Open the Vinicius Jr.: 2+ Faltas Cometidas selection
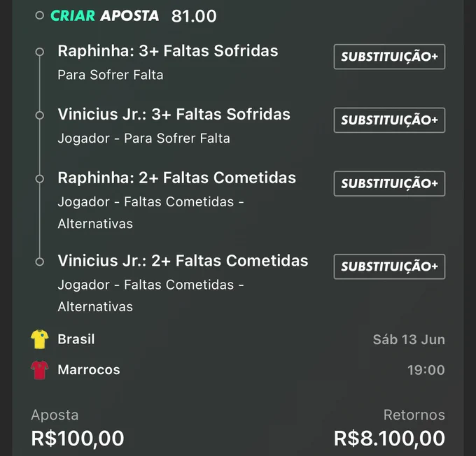Viewport: 476px width, 456px height. [183, 261]
